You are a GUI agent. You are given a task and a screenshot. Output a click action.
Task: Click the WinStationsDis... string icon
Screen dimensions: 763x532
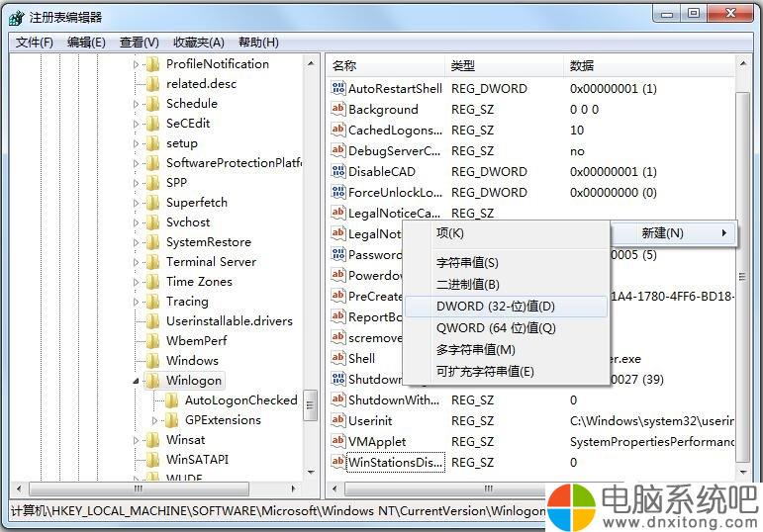tap(338, 462)
